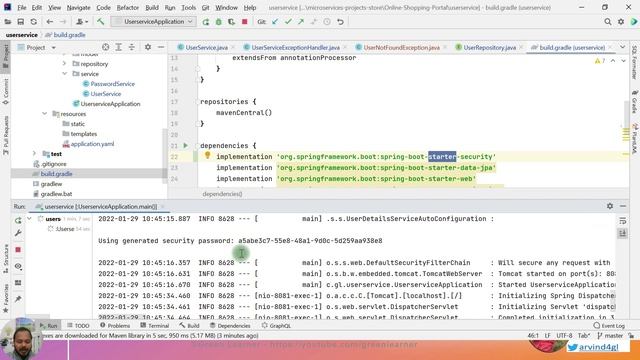The height and width of the screenshot is (360, 640).
Task: Click the Search Everywhere magnifier icon
Action: 608,22
